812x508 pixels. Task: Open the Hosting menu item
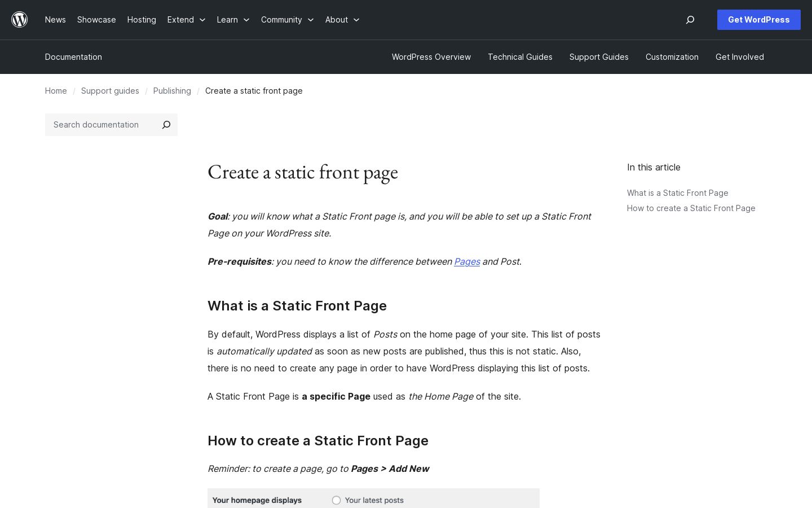tap(142, 20)
